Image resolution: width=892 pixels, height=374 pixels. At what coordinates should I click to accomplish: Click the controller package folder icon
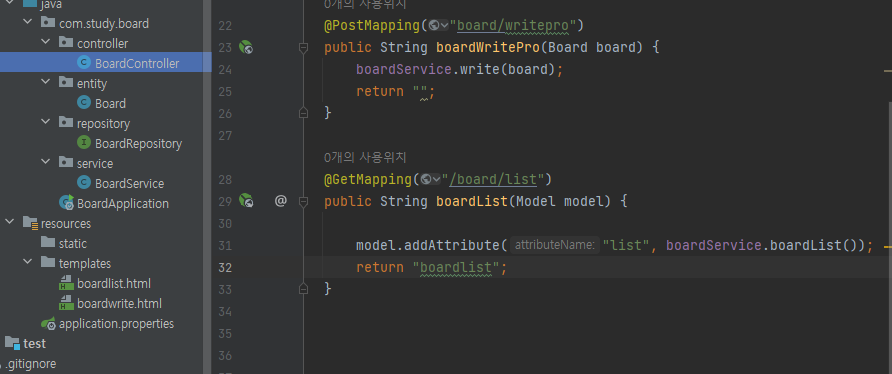tap(66, 43)
